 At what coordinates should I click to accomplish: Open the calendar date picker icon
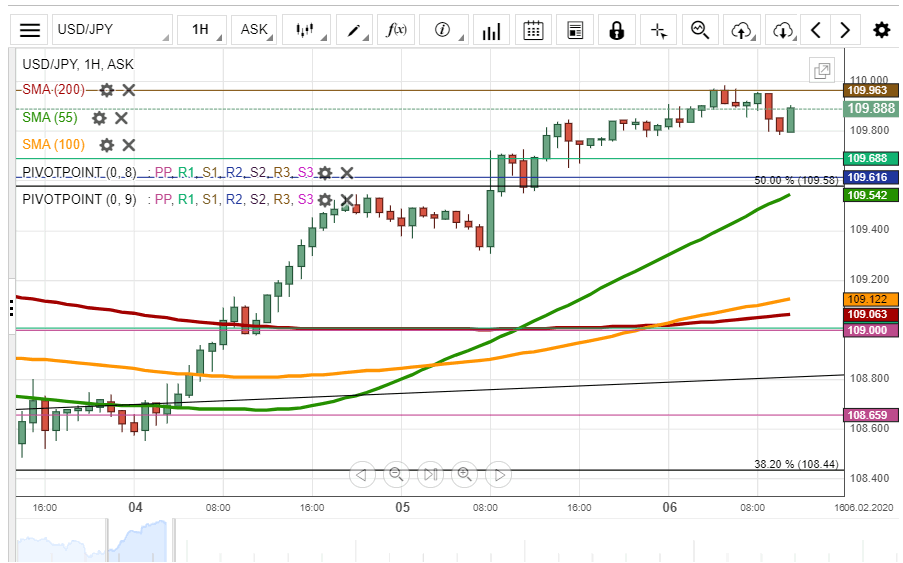tap(533, 30)
